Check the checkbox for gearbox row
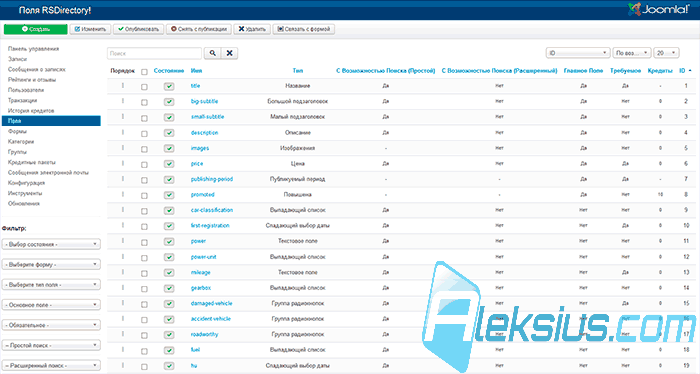The width and height of the screenshot is (700, 374). (x=144, y=289)
